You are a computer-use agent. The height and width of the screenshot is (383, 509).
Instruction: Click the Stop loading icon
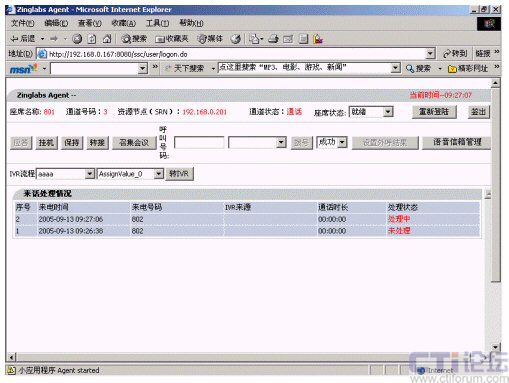tap(77, 39)
